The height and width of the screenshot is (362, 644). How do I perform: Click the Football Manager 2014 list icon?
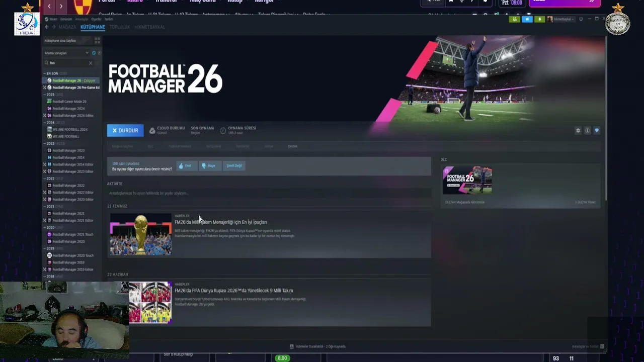49,157
